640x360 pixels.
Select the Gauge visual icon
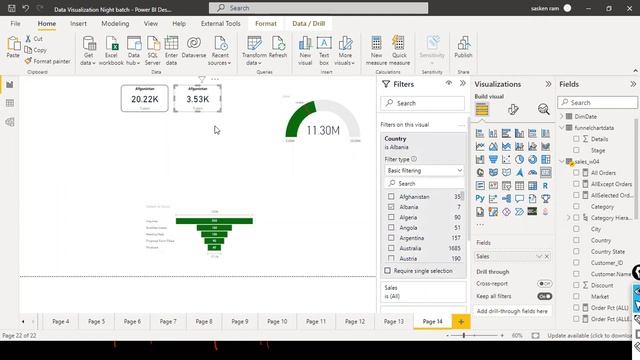[x=532, y=173]
